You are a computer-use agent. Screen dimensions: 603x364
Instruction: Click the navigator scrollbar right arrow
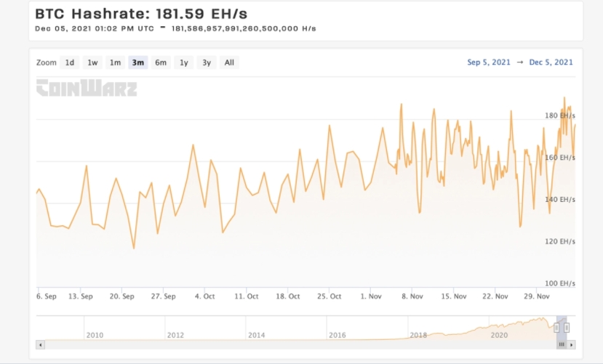(x=572, y=345)
